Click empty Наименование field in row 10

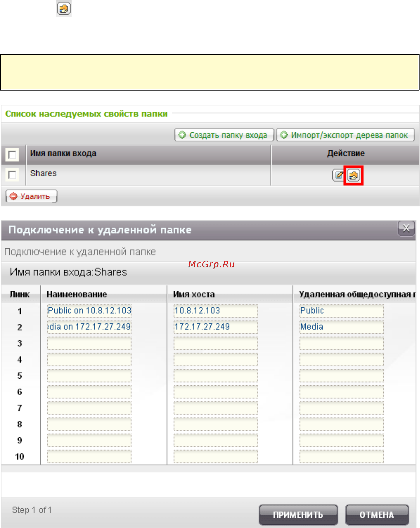89,456
